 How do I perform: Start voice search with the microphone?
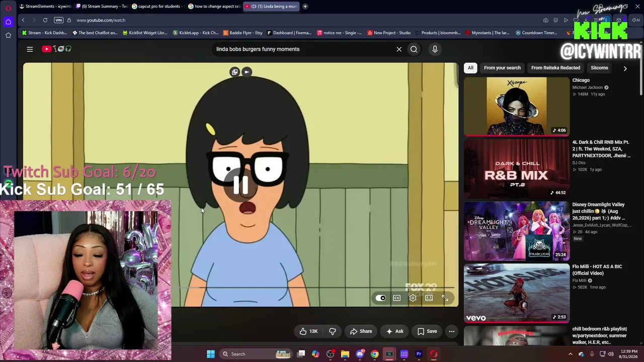435,49
